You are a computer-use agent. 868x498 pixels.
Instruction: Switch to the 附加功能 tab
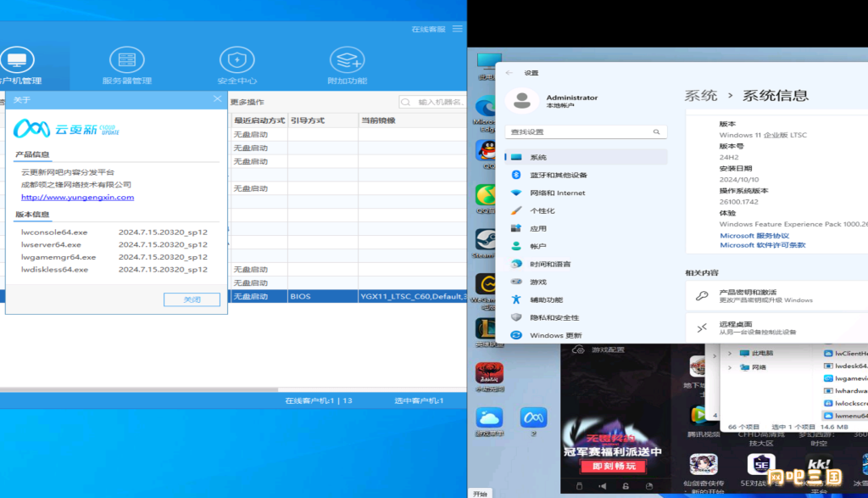pos(347,66)
